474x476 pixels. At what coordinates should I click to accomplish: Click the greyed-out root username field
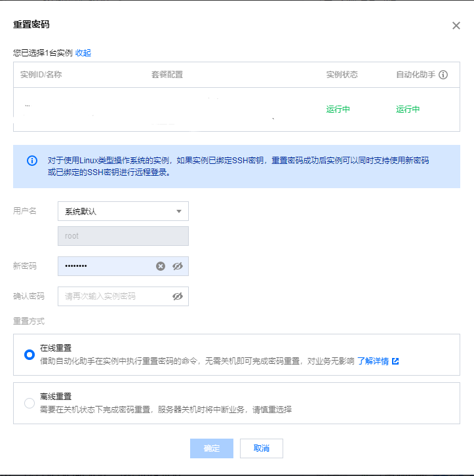tap(123, 236)
